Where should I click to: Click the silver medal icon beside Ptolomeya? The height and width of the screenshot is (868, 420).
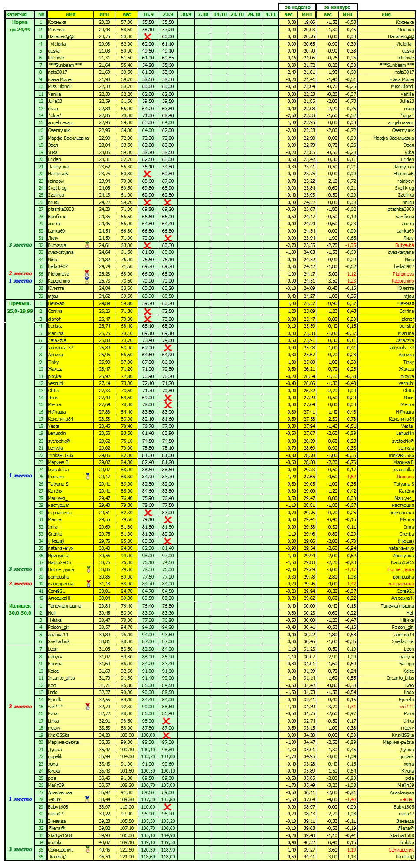(87, 274)
